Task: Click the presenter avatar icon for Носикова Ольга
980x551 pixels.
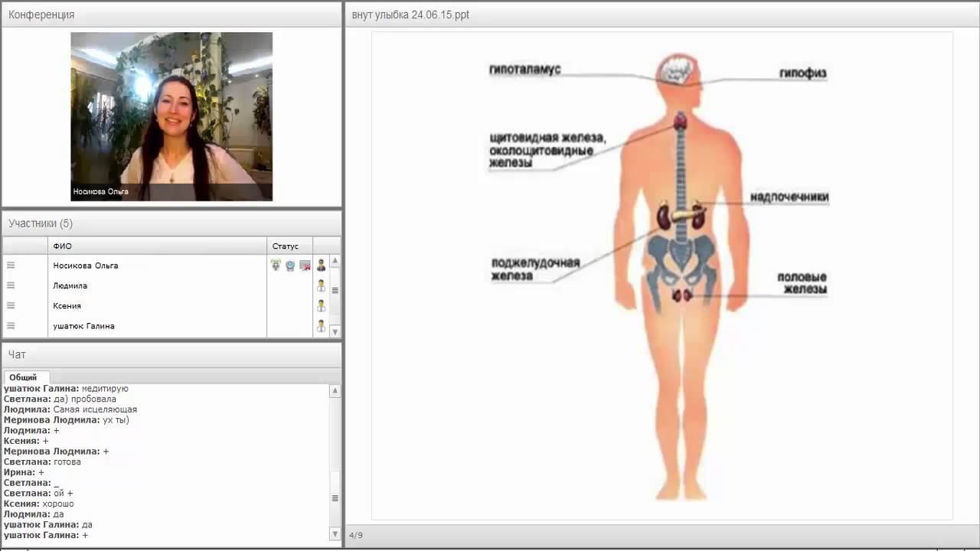Action: [321, 266]
